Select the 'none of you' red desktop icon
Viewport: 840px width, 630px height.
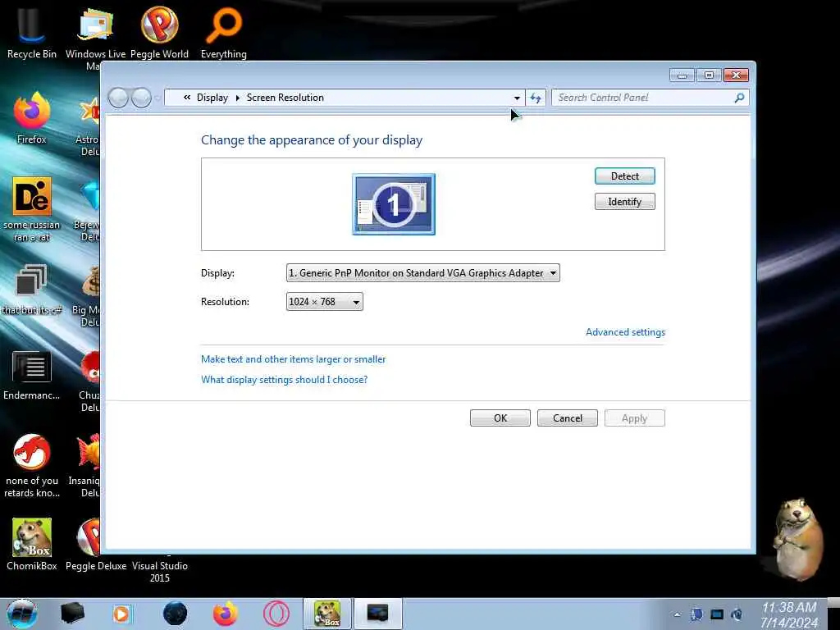coord(32,465)
